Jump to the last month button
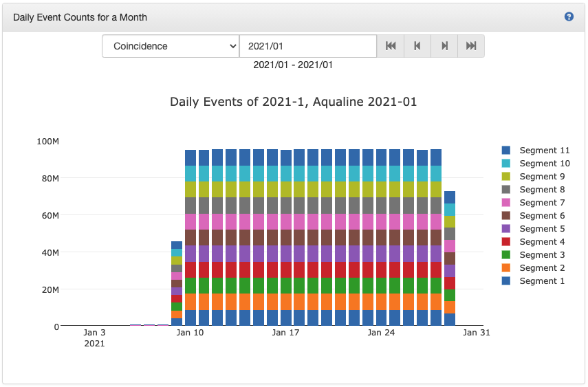 [471, 46]
